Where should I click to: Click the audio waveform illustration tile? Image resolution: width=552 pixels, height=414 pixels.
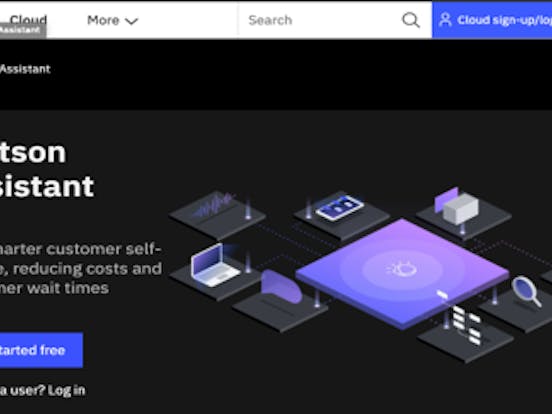[217, 214]
